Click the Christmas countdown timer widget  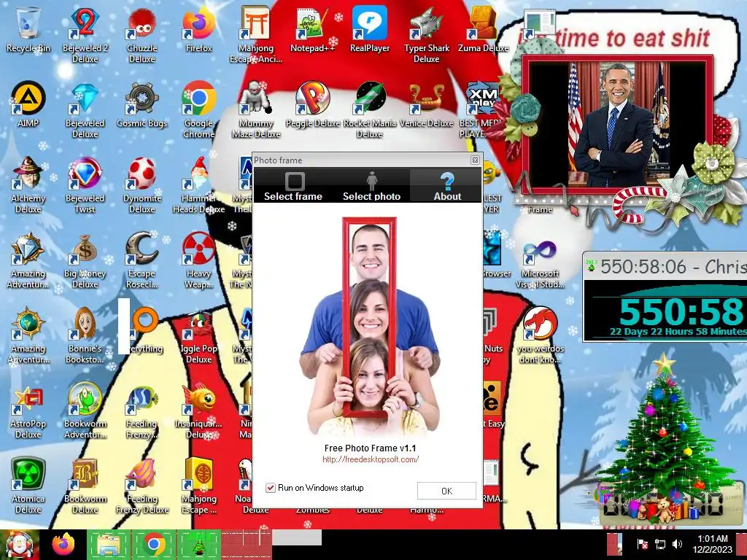665,297
